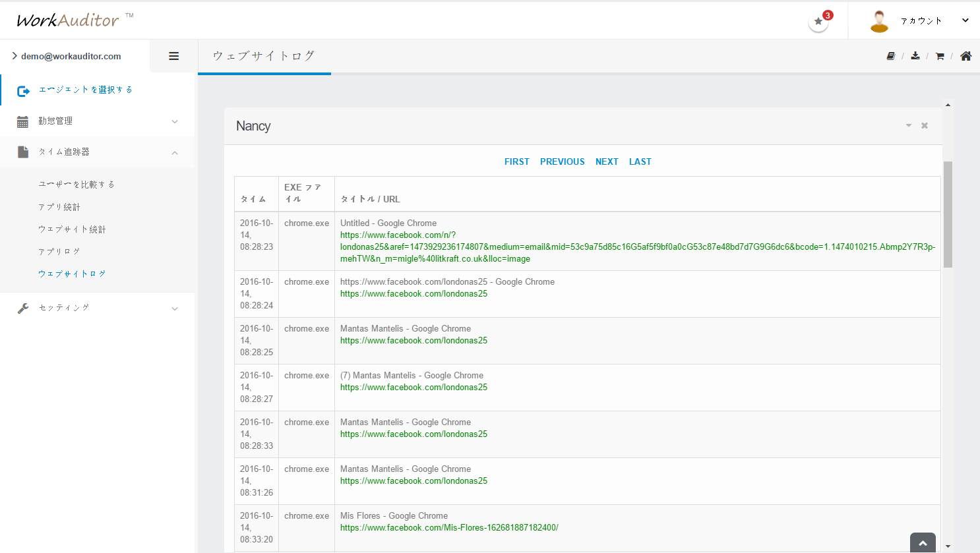
Task: Click the wrench icon beside セッティング
Action: [x=23, y=308]
